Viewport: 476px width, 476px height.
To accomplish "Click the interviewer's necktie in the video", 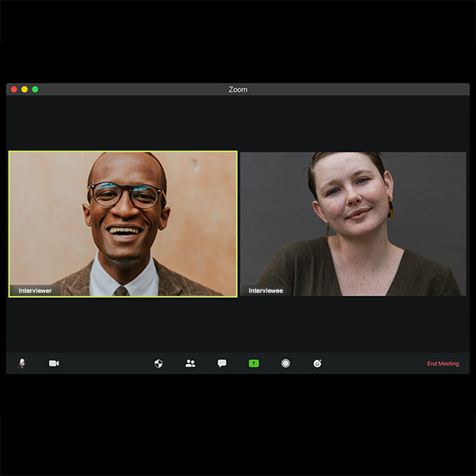I will (121, 291).
